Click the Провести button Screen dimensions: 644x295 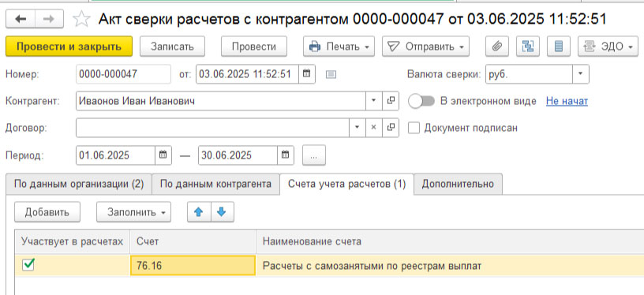[x=254, y=47]
